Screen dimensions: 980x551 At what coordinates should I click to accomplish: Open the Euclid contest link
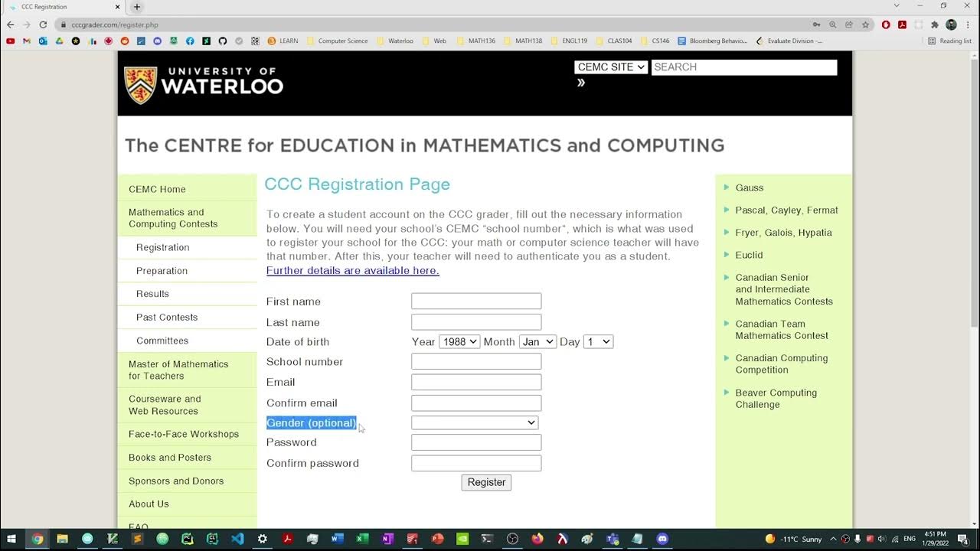749,255
